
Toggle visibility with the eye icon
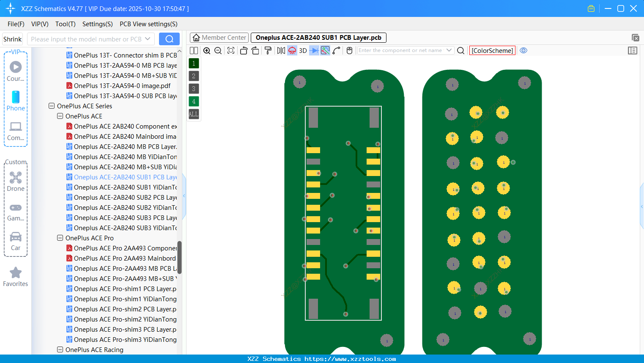point(523,50)
